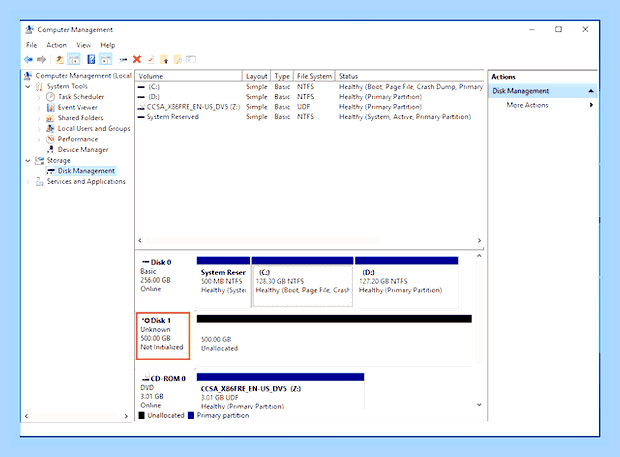Select Shared Folders in the tree
The width and height of the screenshot is (620, 457).
(x=80, y=118)
